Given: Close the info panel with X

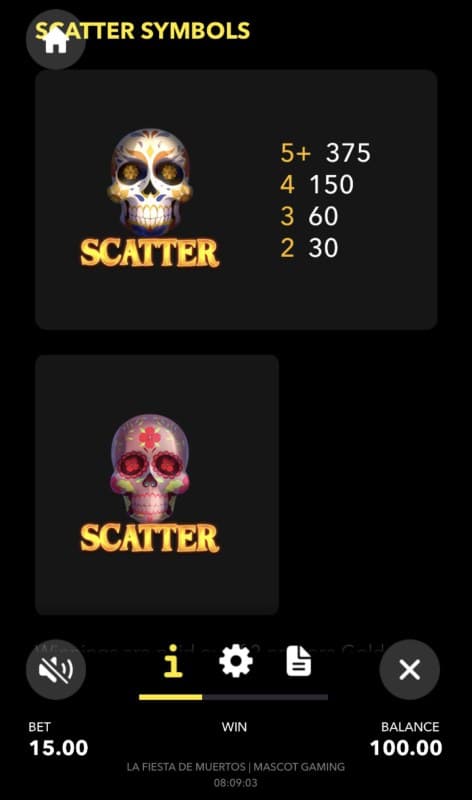Looking at the screenshot, I should [410, 669].
